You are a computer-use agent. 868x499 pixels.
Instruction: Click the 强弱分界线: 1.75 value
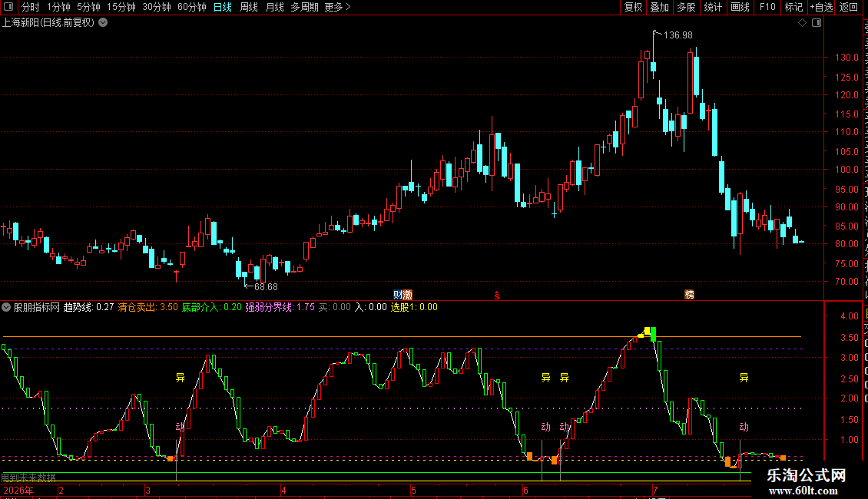click(280, 307)
